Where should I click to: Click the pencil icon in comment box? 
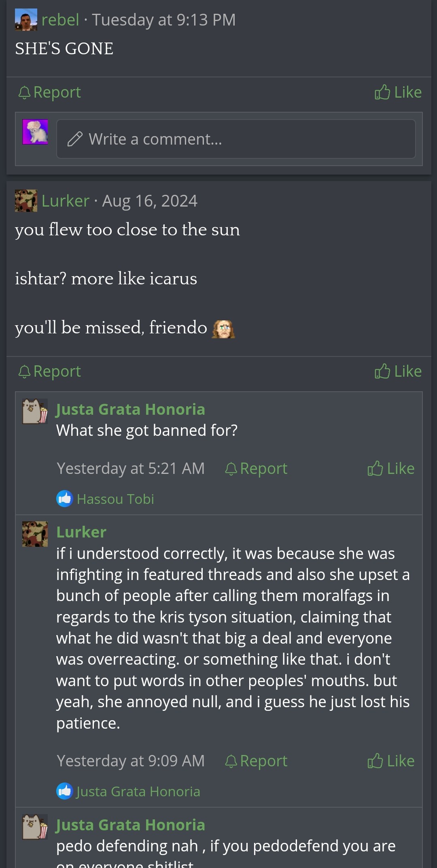[75, 139]
